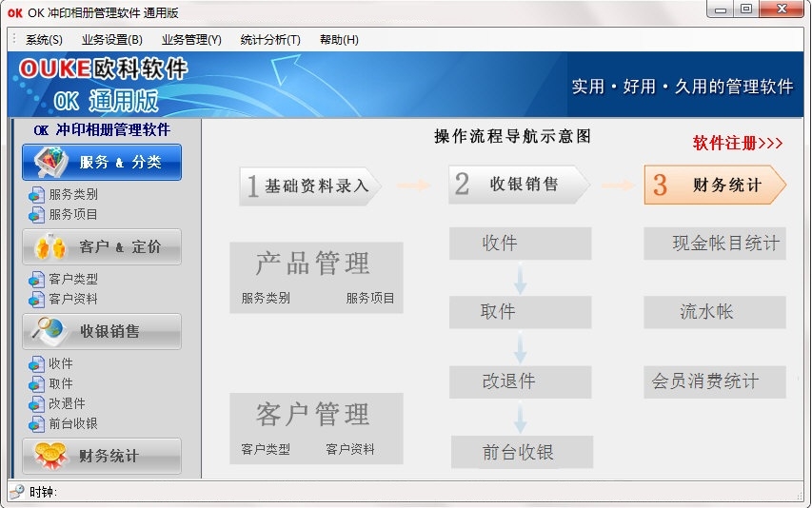Click the 收件 flowchart button
This screenshot has width=812, height=508.
[520, 244]
